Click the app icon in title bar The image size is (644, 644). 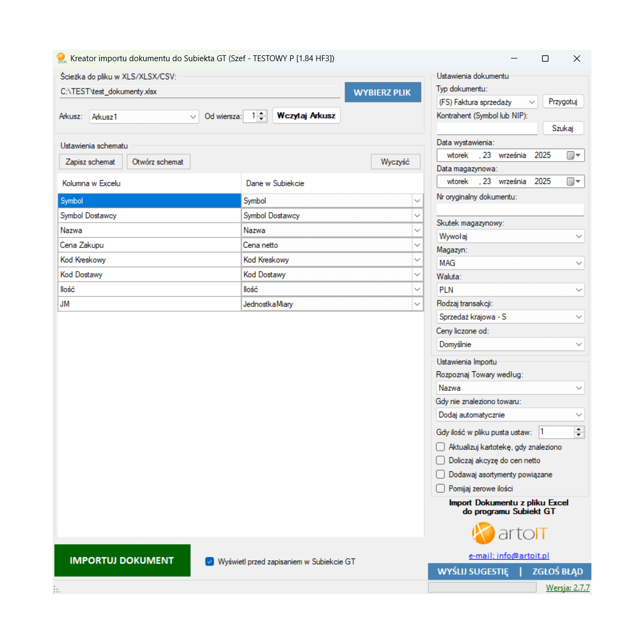[62, 58]
